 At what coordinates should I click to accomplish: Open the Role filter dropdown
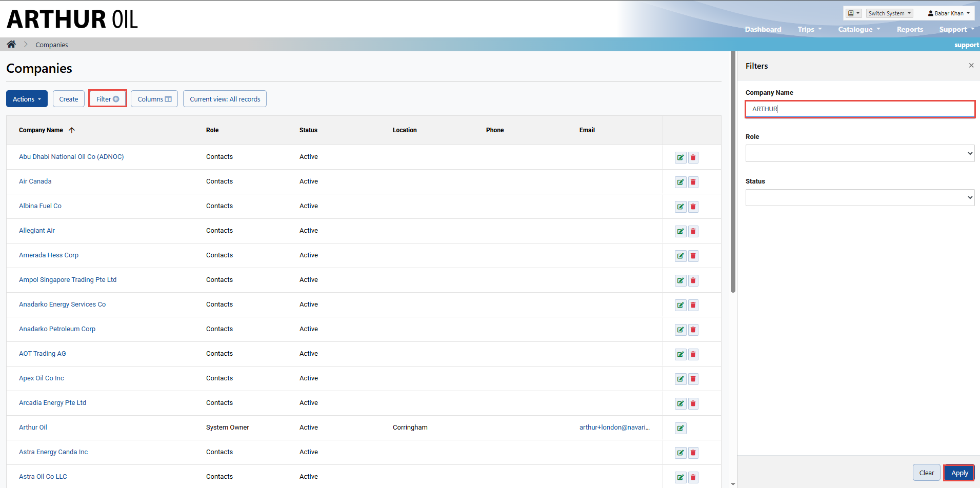point(859,153)
